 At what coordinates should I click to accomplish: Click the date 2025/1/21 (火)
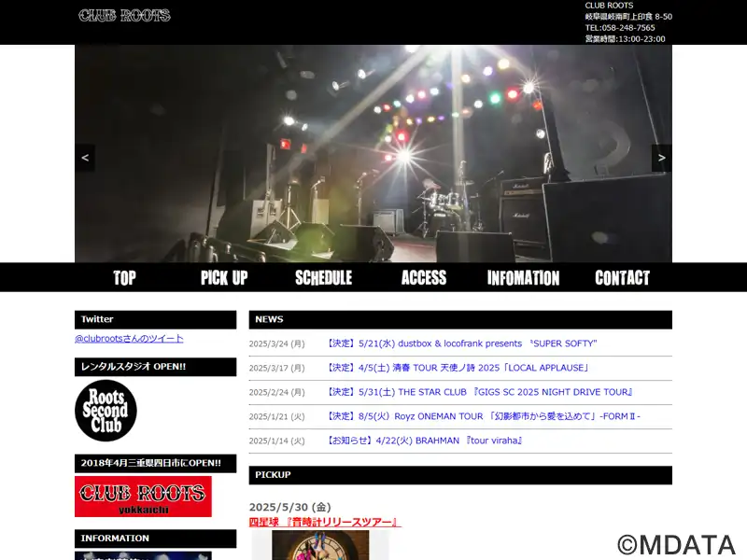pyautogui.click(x=276, y=416)
